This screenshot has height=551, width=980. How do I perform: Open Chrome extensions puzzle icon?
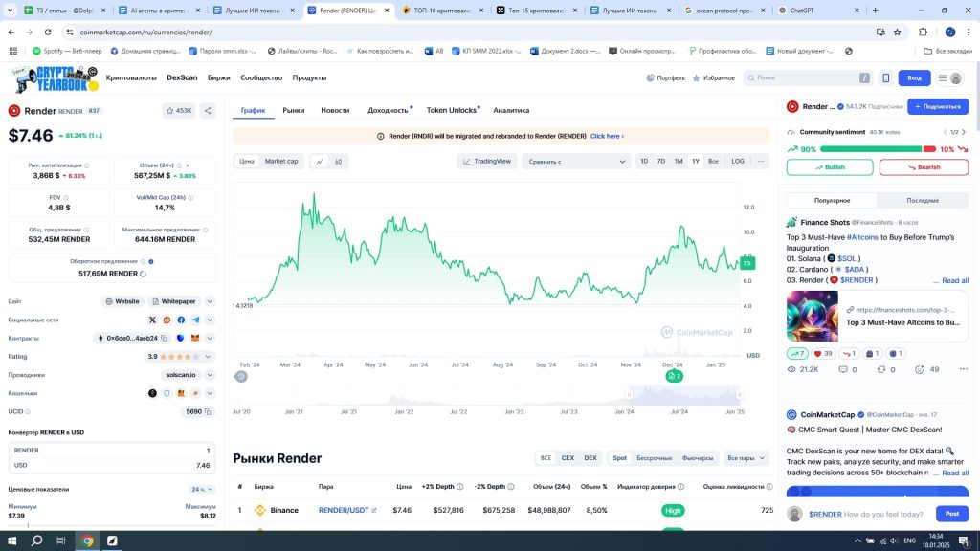[x=924, y=32]
